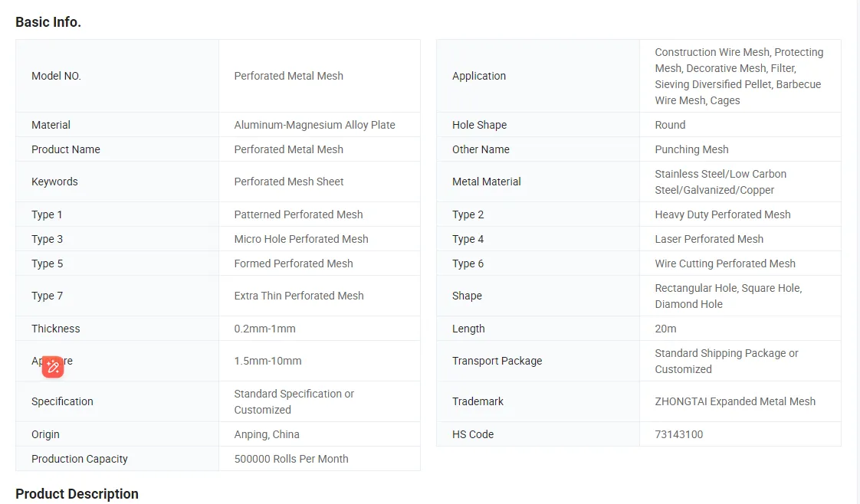
Task: Select the Model NO. label cell
Action: (117, 76)
